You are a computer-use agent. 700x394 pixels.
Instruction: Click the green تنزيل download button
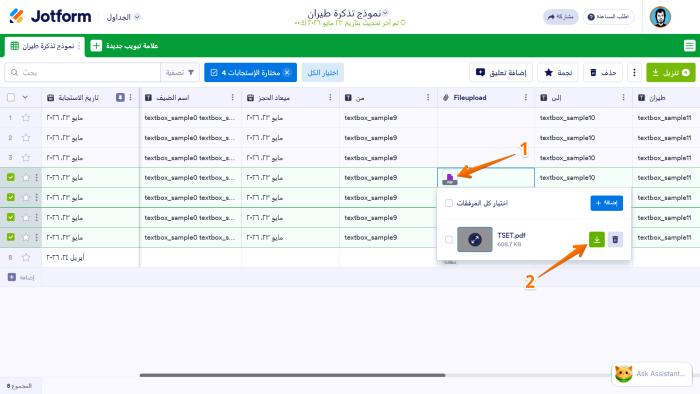click(x=671, y=72)
